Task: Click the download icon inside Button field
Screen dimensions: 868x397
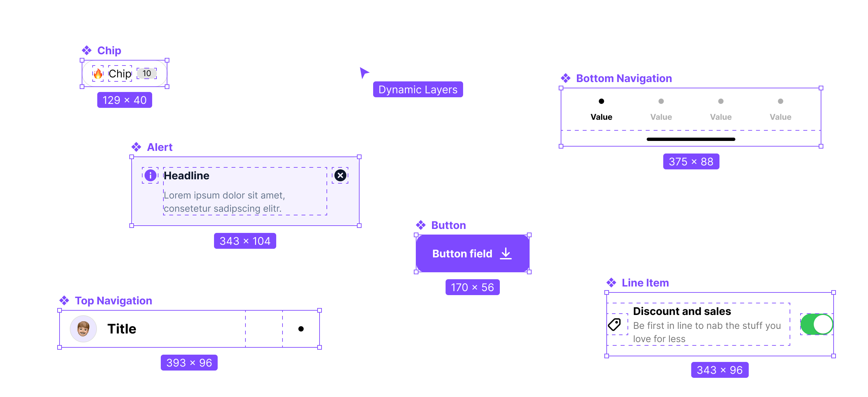Action: pos(506,253)
